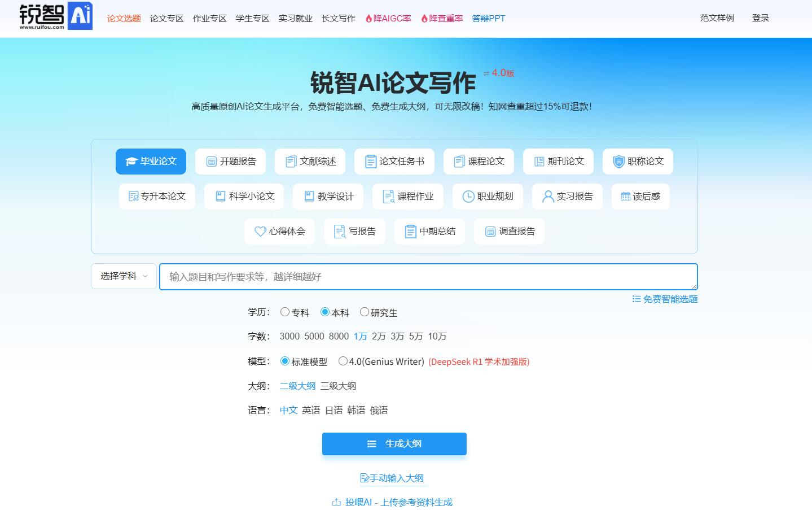
Task: Open the 论文专区 nav item
Action: click(167, 19)
